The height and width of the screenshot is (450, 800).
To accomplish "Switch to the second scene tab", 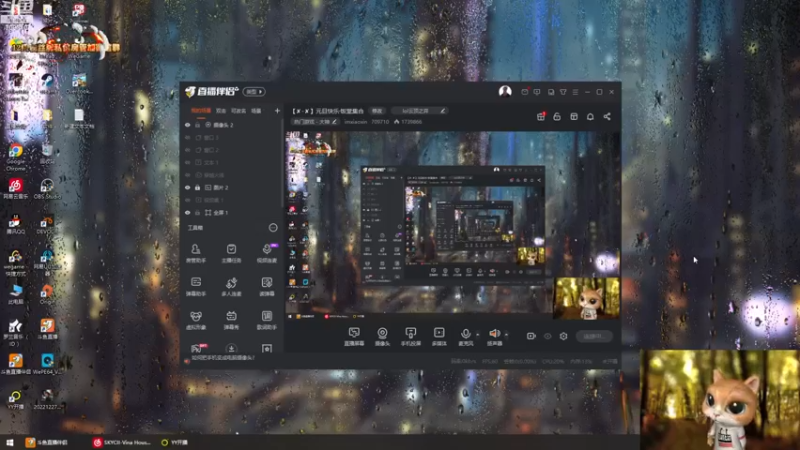I will coord(221,111).
